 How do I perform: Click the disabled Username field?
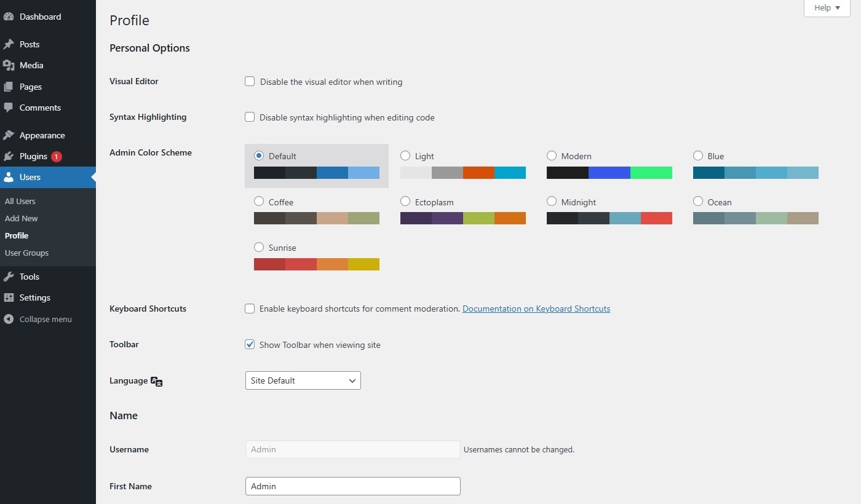point(352,449)
